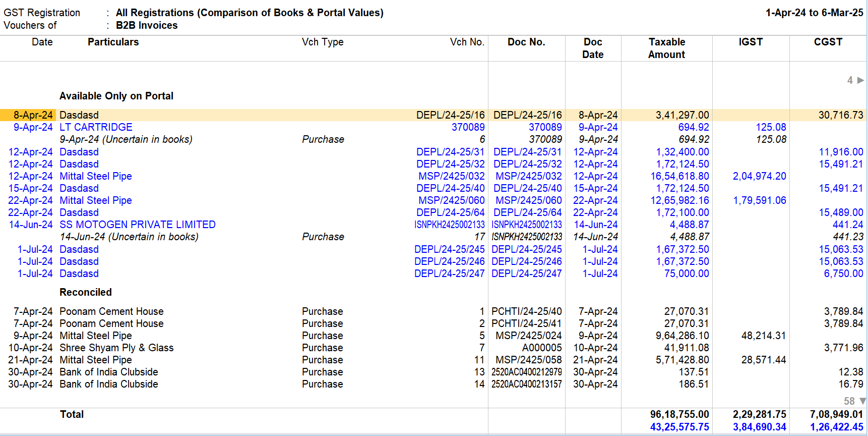Open the LT CARTRIDGE portal entry

click(x=96, y=127)
